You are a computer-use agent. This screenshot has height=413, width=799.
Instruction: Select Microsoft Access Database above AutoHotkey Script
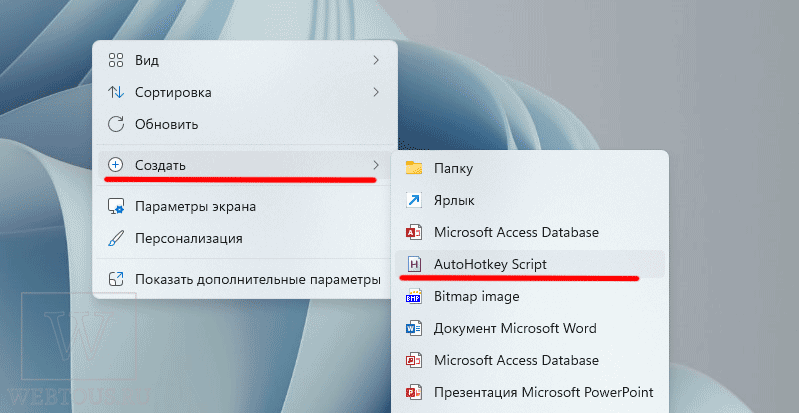click(530, 232)
